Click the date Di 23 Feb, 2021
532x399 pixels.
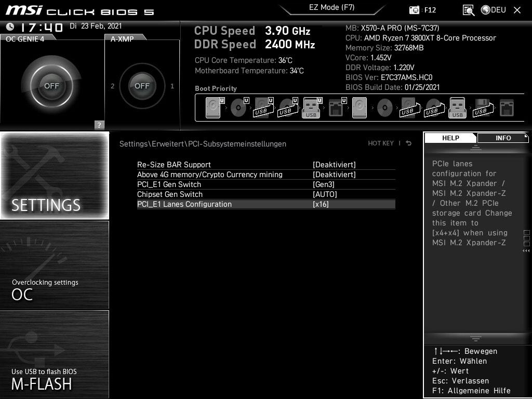pyautogui.click(x=96, y=26)
